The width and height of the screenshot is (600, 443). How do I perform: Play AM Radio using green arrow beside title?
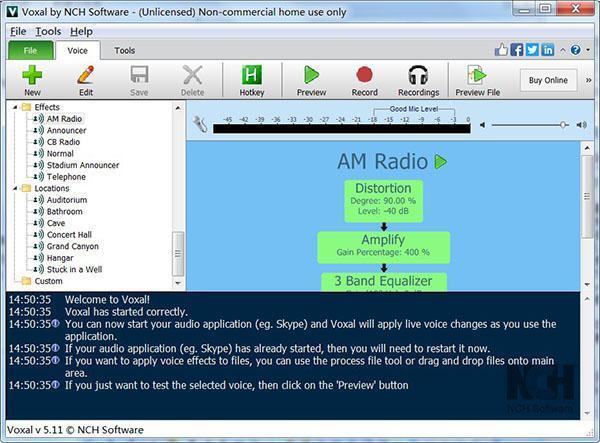click(x=440, y=162)
